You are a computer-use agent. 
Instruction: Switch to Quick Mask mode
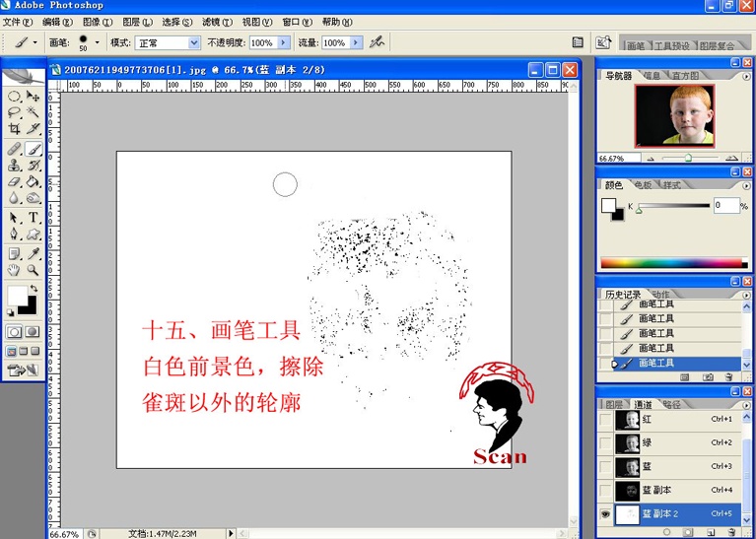click(x=32, y=332)
